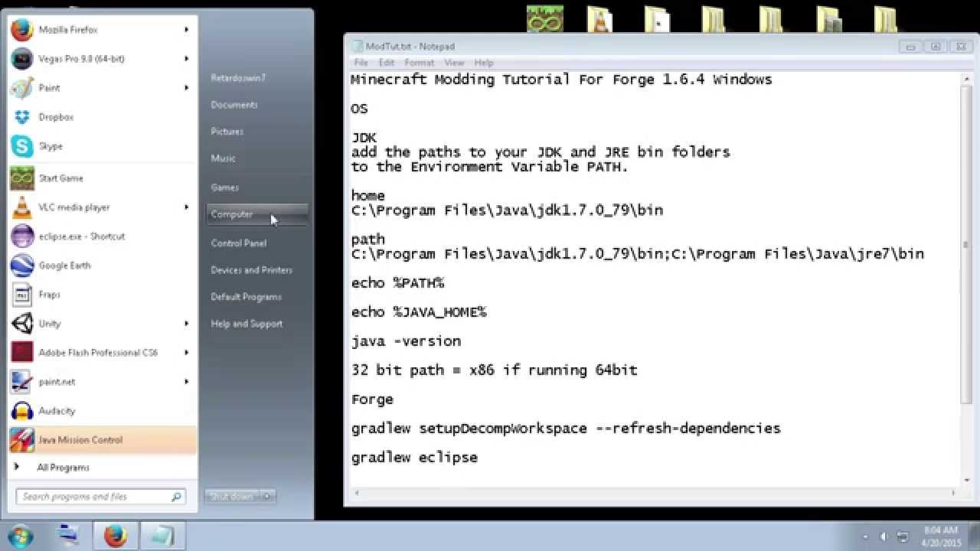Open Audacity
Screen dimensions: 980x551
(103, 411)
